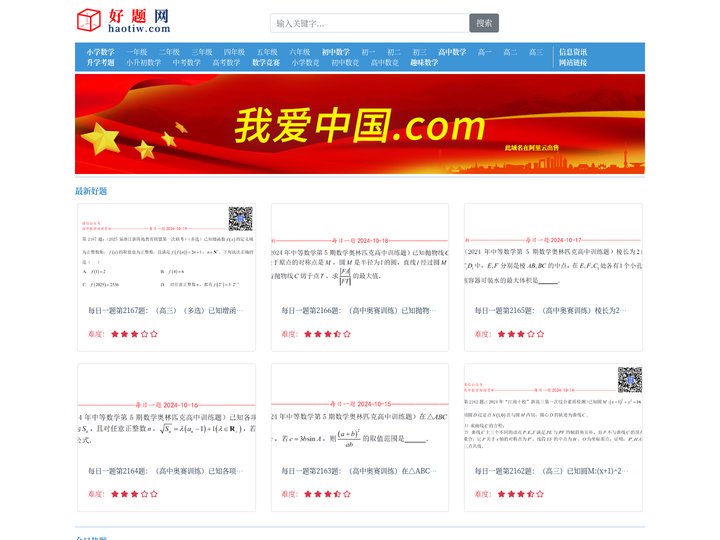
Task: Select 五年级 in navigation bar
Action: 267,52
